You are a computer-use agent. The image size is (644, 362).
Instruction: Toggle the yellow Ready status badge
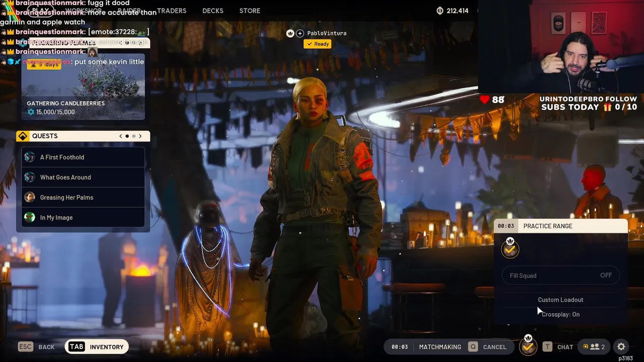[317, 44]
